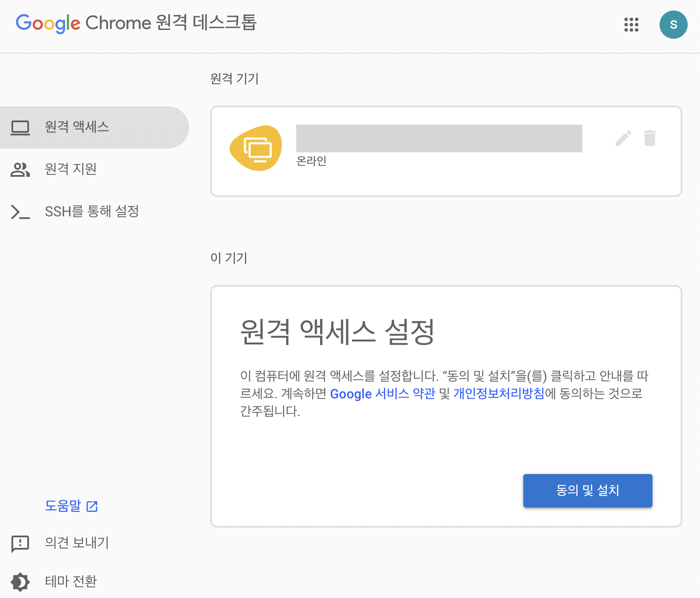Click the 동의 및 설치 button
Viewport: 700px width, 598px height.
pyautogui.click(x=587, y=490)
